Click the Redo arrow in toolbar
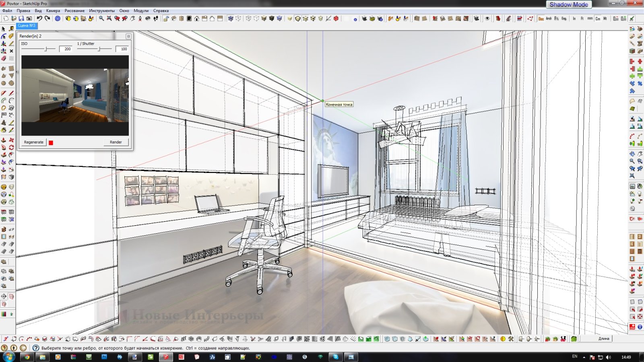 pos(47,19)
